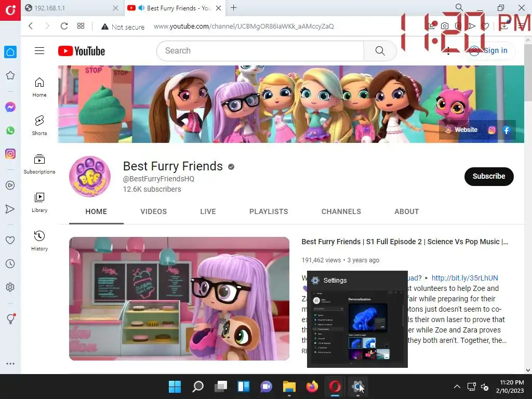
Task: Open File Explorer from taskbar
Action: (289, 387)
